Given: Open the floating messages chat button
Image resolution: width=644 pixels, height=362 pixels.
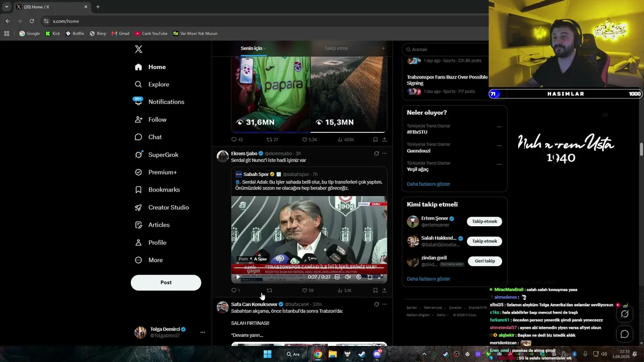Looking at the screenshot, I should pyautogui.click(x=624, y=334).
